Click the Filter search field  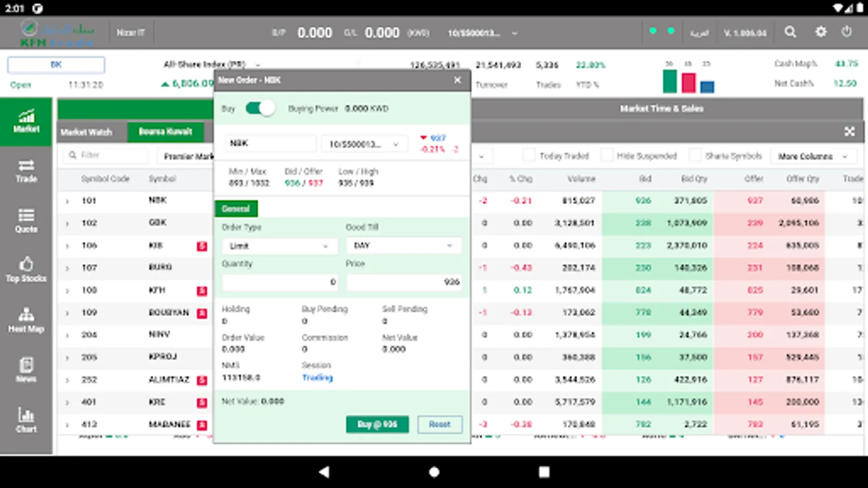click(106, 156)
